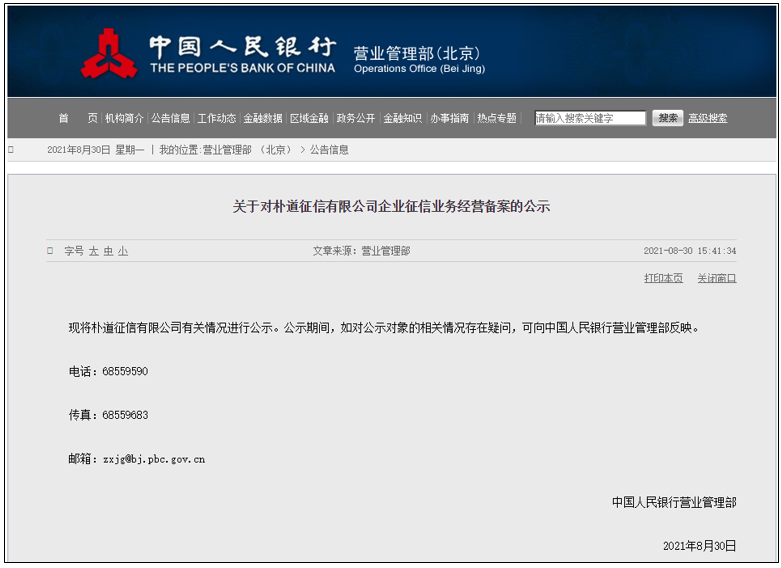Viewport: 781px width, 568px height.
Task: Click the telephone number 68559590
Action: click(x=125, y=371)
